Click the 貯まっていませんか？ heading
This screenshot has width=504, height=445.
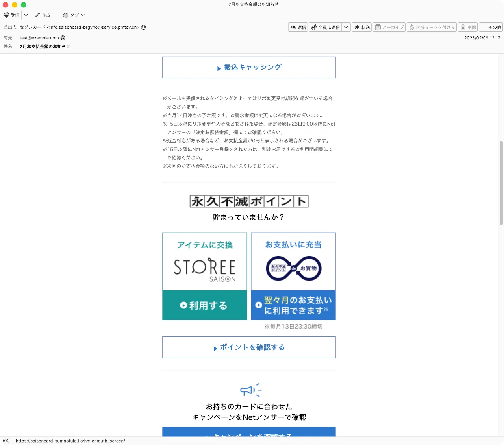tap(249, 217)
